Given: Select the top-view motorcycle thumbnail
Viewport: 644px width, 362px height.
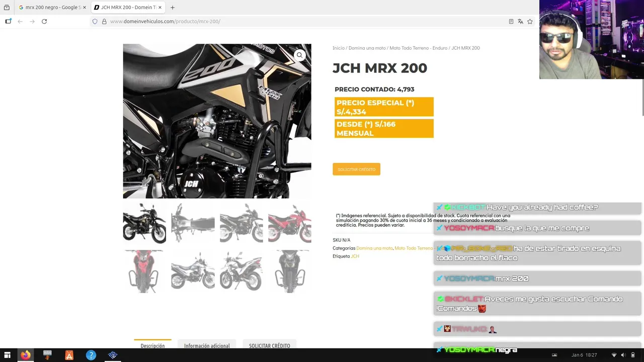Looking at the screenshot, I should pyautogui.click(x=193, y=223).
